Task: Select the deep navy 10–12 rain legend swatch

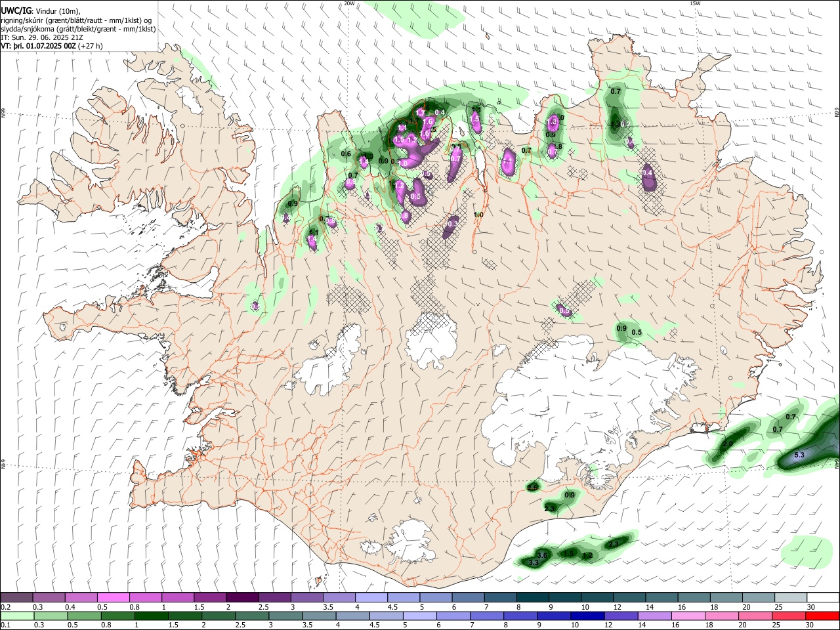Action: pos(587,616)
